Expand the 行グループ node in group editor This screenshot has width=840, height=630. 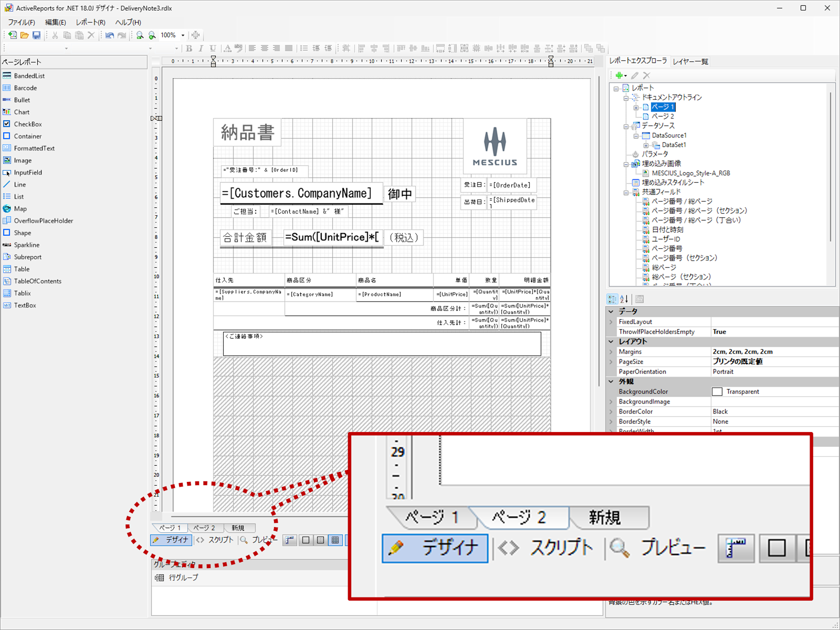[159, 577]
